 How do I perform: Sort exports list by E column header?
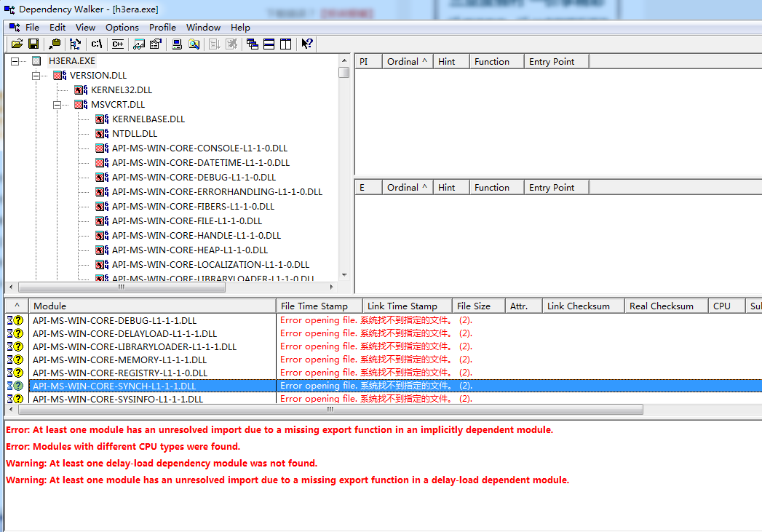click(368, 188)
